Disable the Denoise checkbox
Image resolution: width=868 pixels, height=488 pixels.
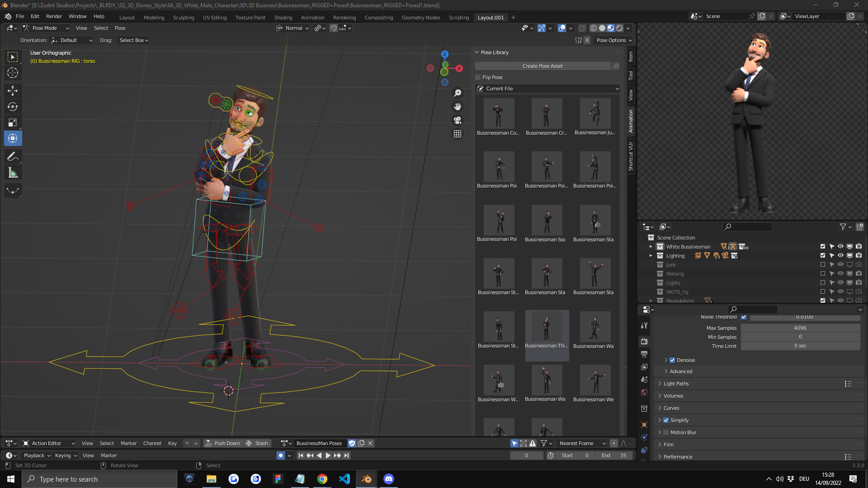[672, 360]
